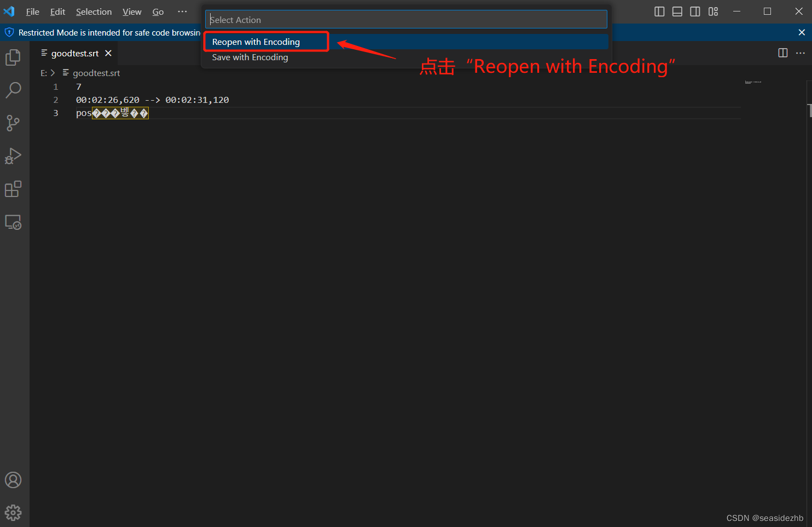Maximize the VS Code window

768,11
